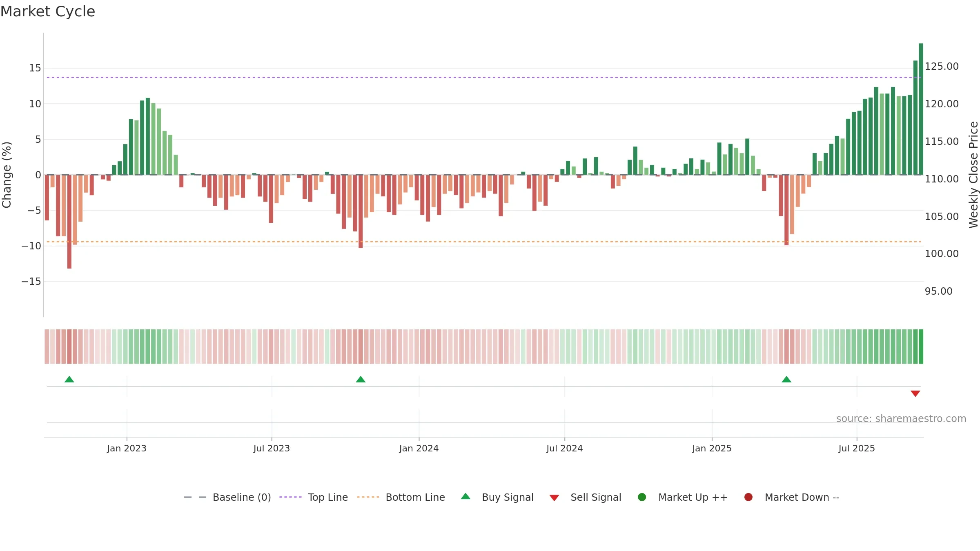Click the red triangle icon in legend

coord(554,498)
